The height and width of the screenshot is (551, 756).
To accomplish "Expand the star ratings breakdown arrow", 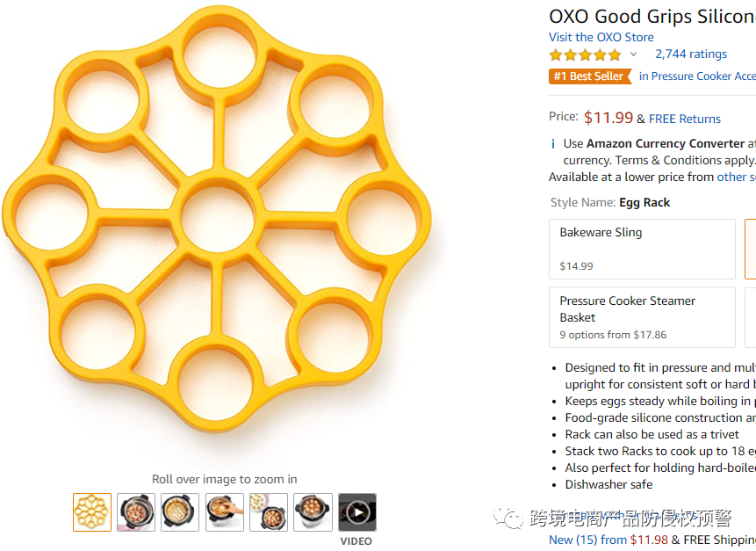I will [633, 54].
